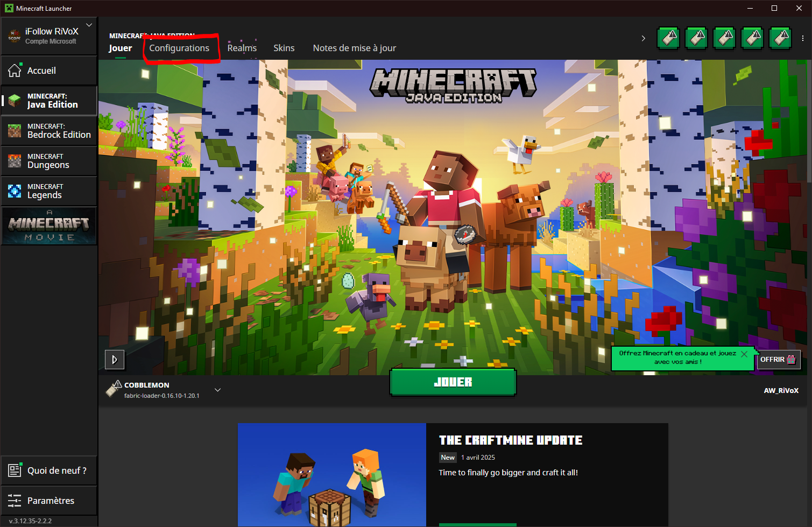Viewport: 812px width, 527px height.
Task: Switch to the Realms tab
Action: coord(242,48)
